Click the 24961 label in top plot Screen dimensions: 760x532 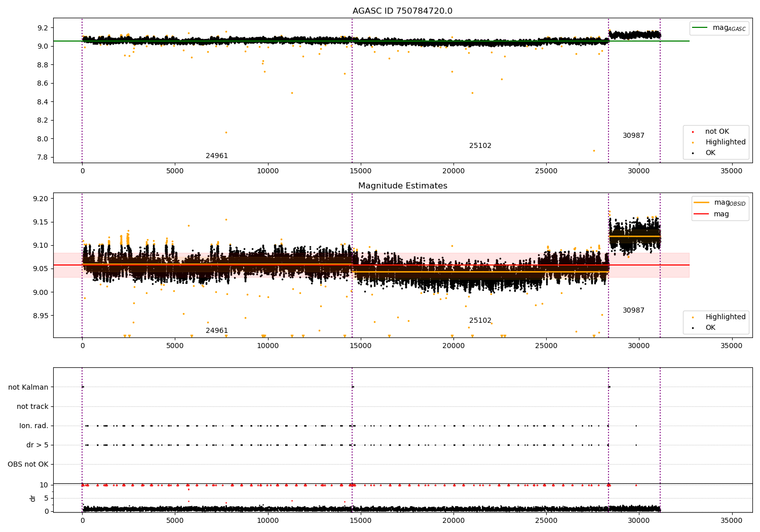217,156
